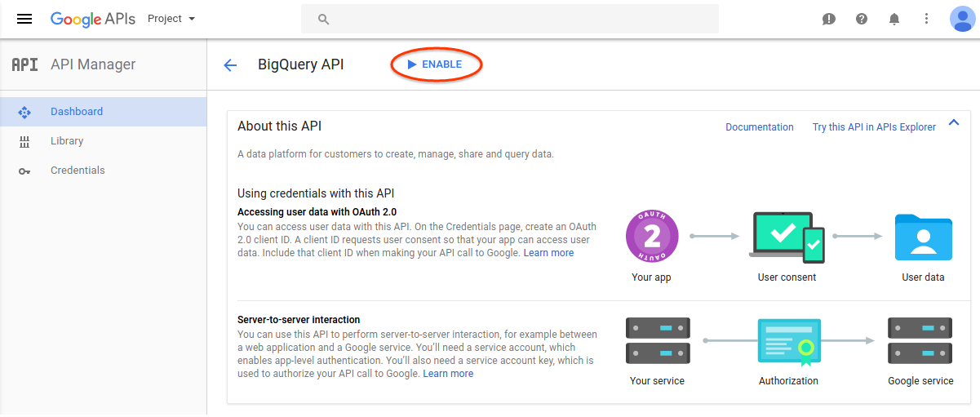Click the API Manager logo icon
The height and width of the screenshot is (417, 980).
click(24, 65)
